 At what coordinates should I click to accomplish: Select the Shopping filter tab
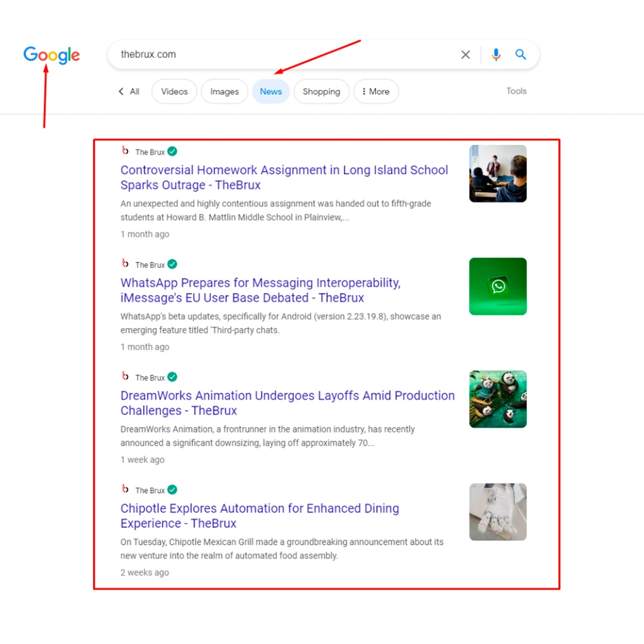[321, 92]
